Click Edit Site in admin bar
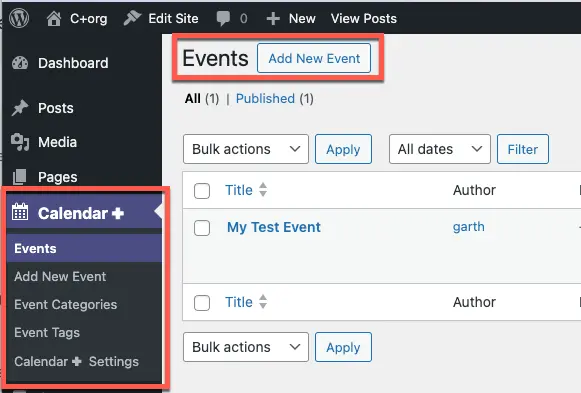Image resolution: width=581 pixels, height=393 pixels. pos(173,19)
